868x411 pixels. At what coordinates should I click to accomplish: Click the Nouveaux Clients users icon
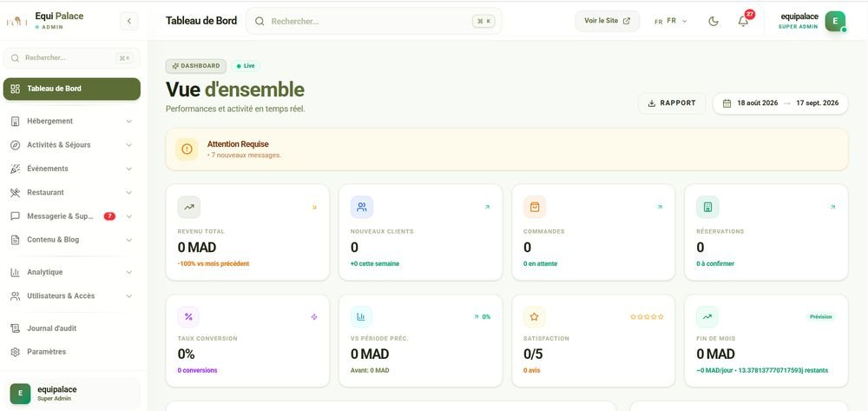point(361,207)
